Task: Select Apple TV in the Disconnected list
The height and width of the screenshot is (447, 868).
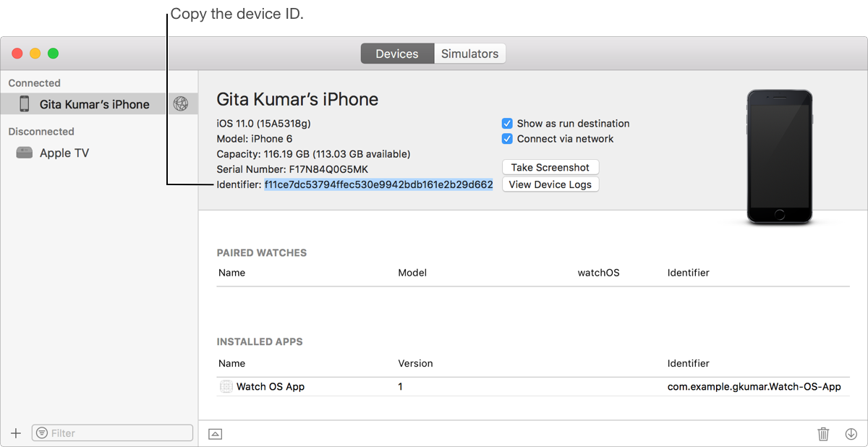Action: [64, 153]
